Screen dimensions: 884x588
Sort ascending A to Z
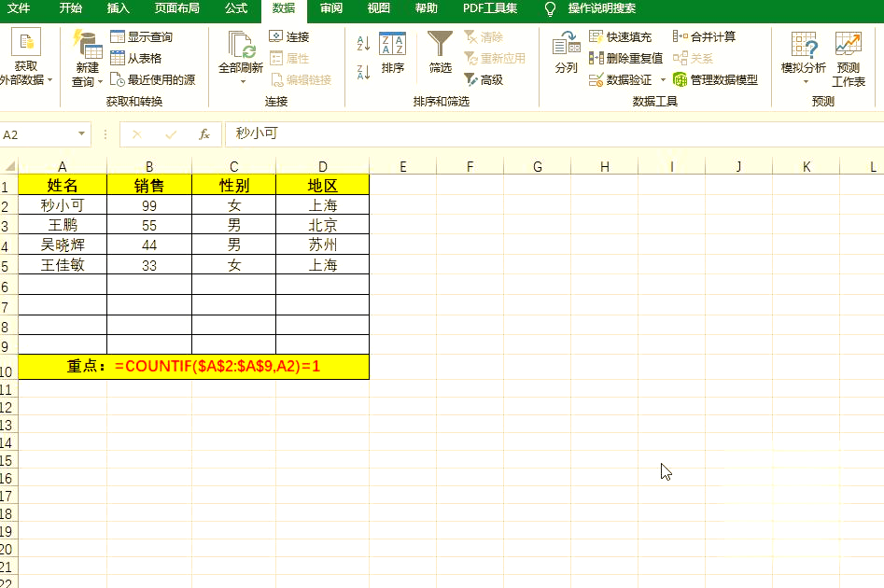coord(364,44)
